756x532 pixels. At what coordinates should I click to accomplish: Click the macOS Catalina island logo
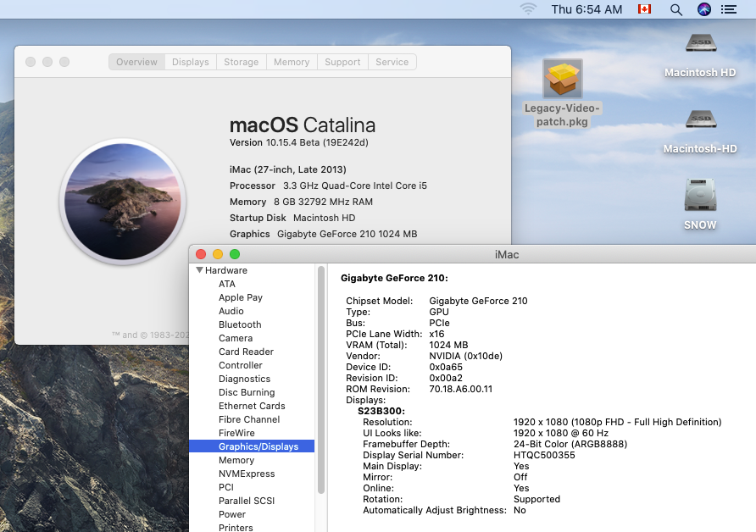pos(123,202)
